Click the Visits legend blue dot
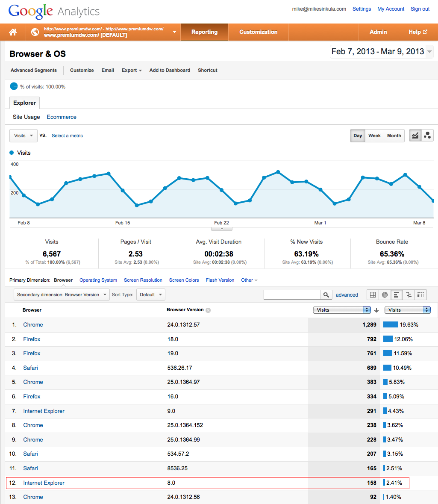The image size is (438, 504). (12, 153)
